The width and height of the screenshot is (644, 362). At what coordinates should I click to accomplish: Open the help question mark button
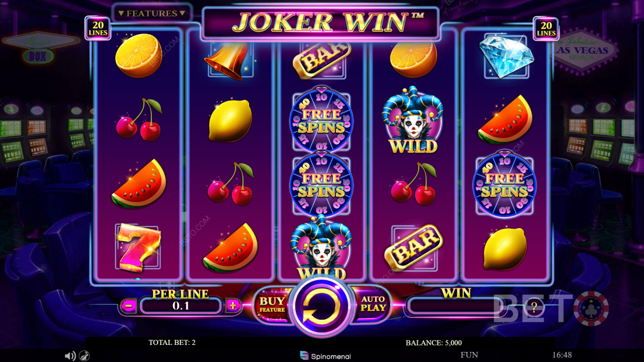pyautogui.click(x=534, y=306)
